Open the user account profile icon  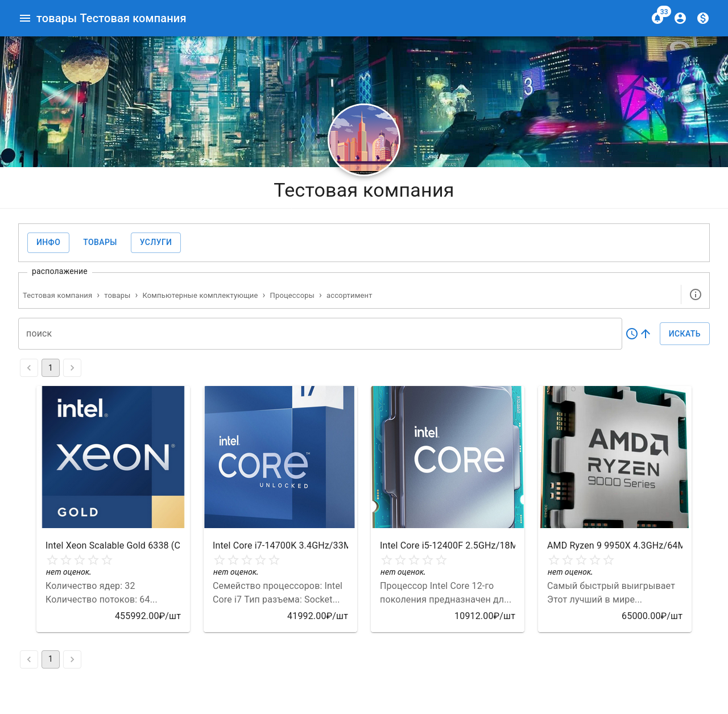[680, 18]
